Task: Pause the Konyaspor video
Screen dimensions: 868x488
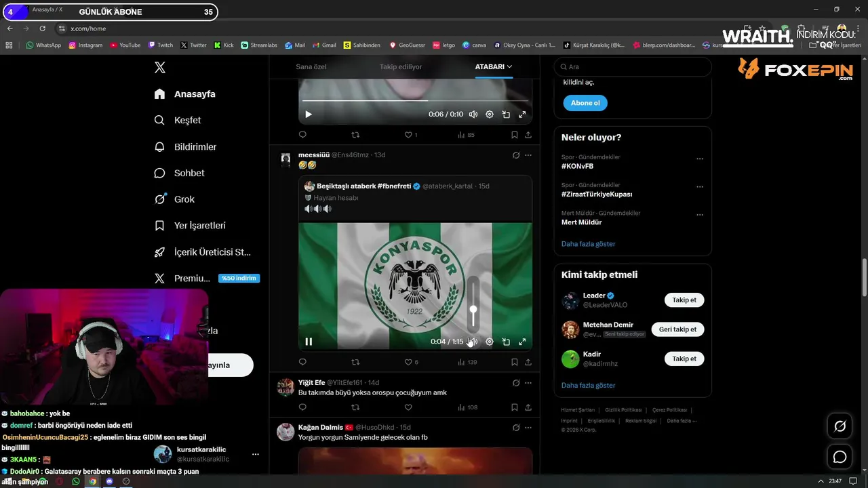Action: tap(309, 342)
